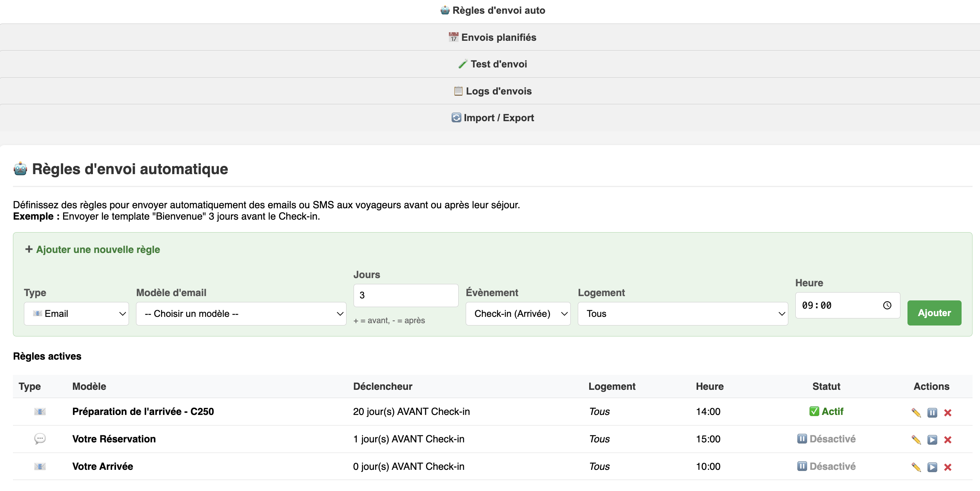980x491 pixels.
Task: Expand the Choisir un modèle dropdown
Action: click(x=241, y=313)
